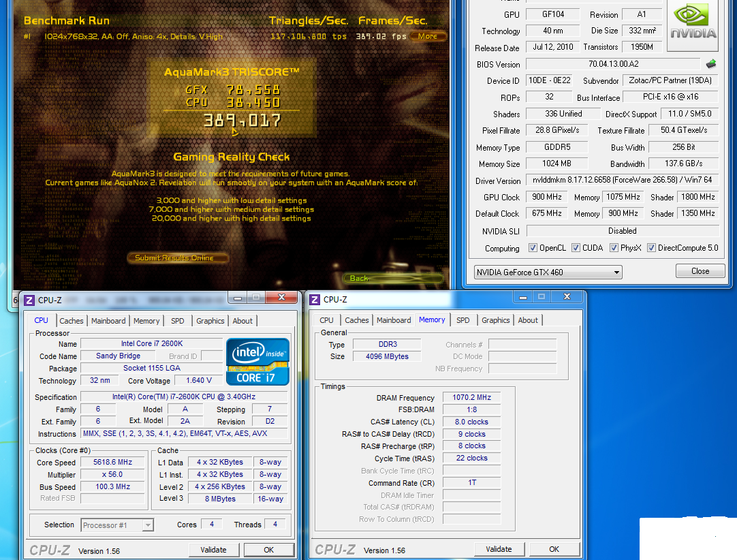Click the BIOS Version field 70.04.13.00.A2

[614, 64]
